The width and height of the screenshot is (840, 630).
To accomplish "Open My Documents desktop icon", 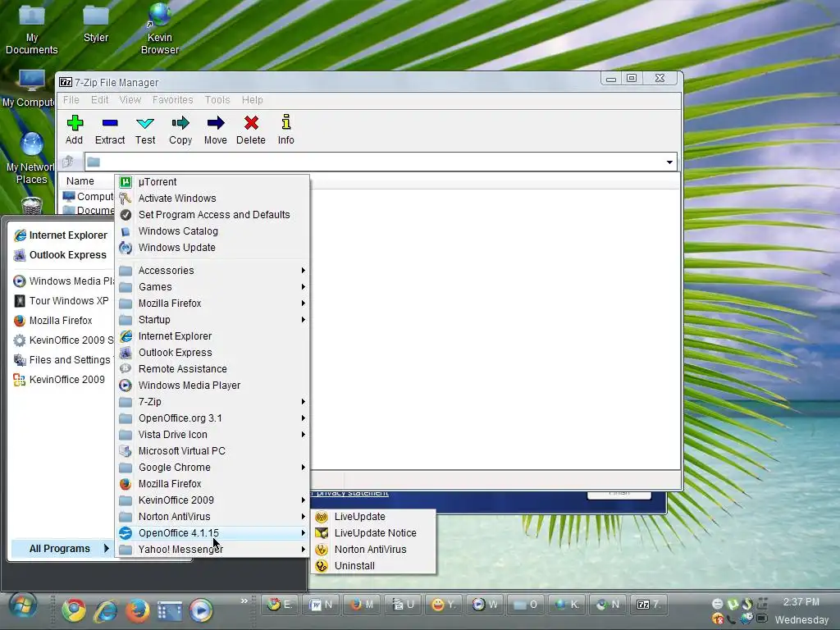I will [x=32, y=30].
